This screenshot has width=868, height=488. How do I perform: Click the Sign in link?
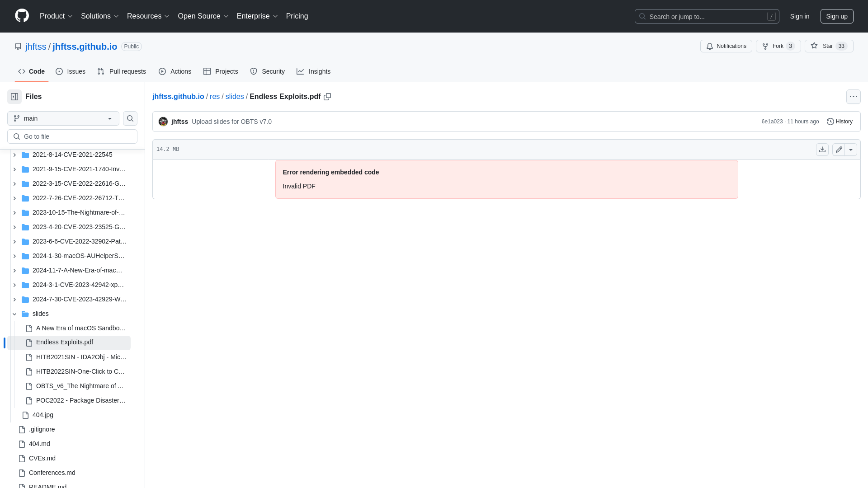pyautogui.click(x=800, y=16)
